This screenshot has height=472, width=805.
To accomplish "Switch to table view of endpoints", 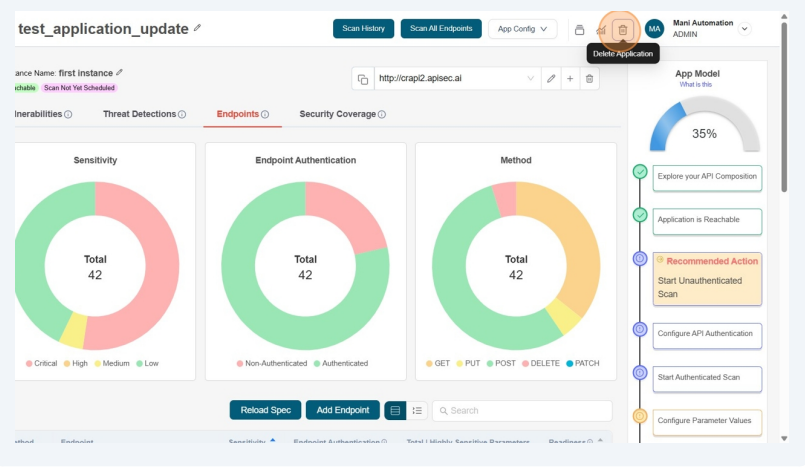I will tap(395, 410).
